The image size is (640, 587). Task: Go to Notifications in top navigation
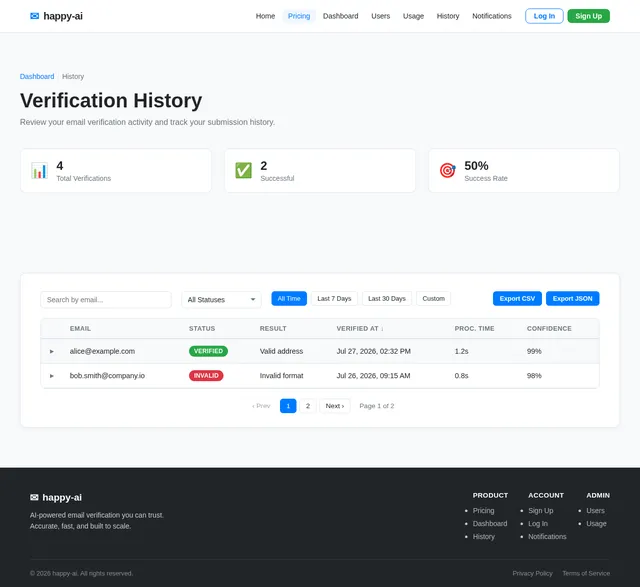tap(491, 16)
